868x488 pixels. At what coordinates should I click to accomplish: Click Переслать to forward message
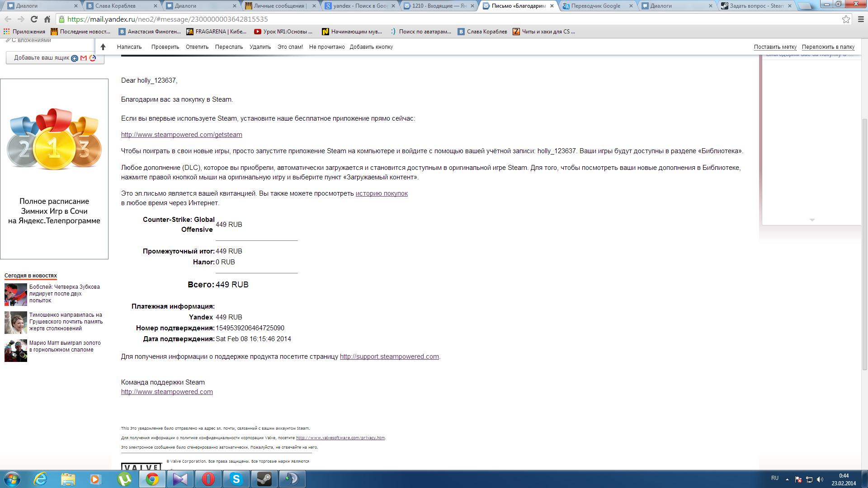click(x=229, y=47)
